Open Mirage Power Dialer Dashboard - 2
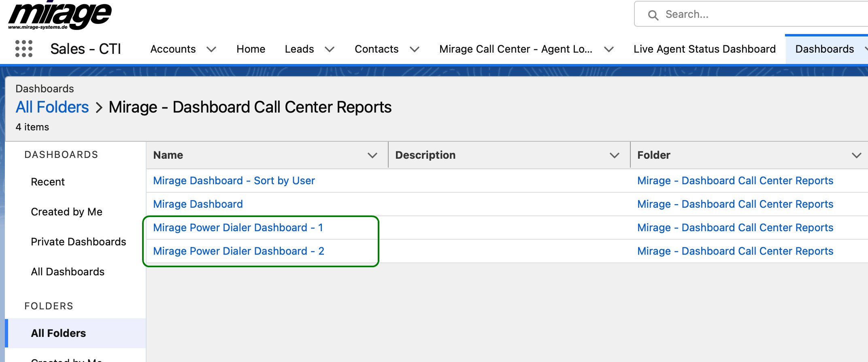This screenshot has height=362, width=868. click(x=239, y=251)
